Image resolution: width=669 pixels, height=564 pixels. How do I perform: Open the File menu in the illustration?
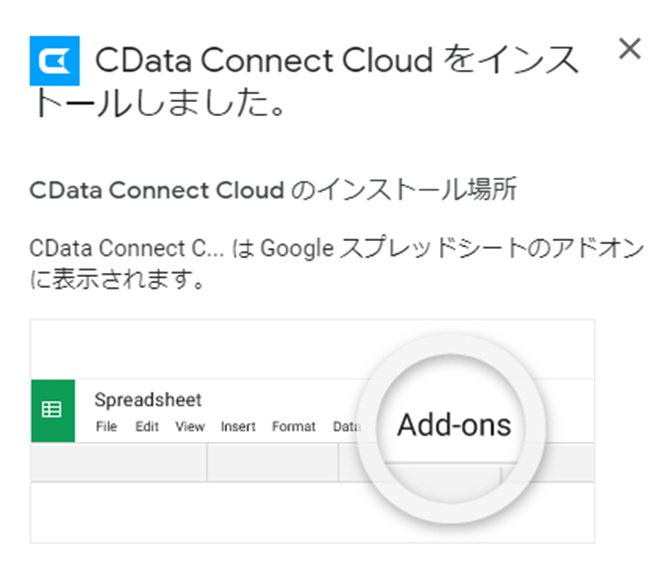[106, 426]
